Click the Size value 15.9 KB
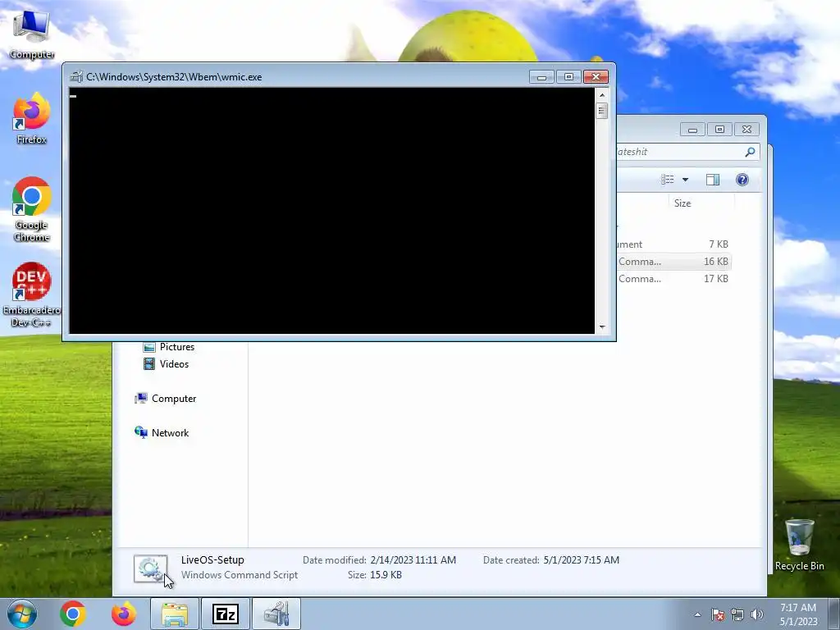Screen dimensions: 840x630 [386, 575]
